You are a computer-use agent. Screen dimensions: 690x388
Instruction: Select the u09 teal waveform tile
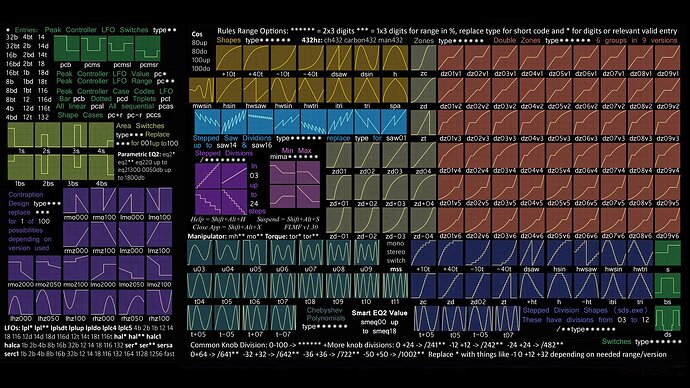click(x=366, y=253)
